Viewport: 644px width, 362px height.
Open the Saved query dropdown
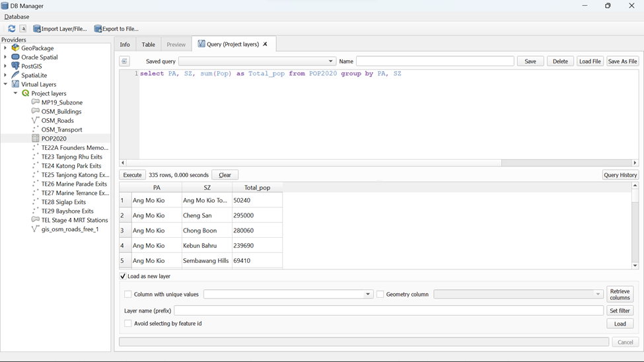click(x=330, y=61)
